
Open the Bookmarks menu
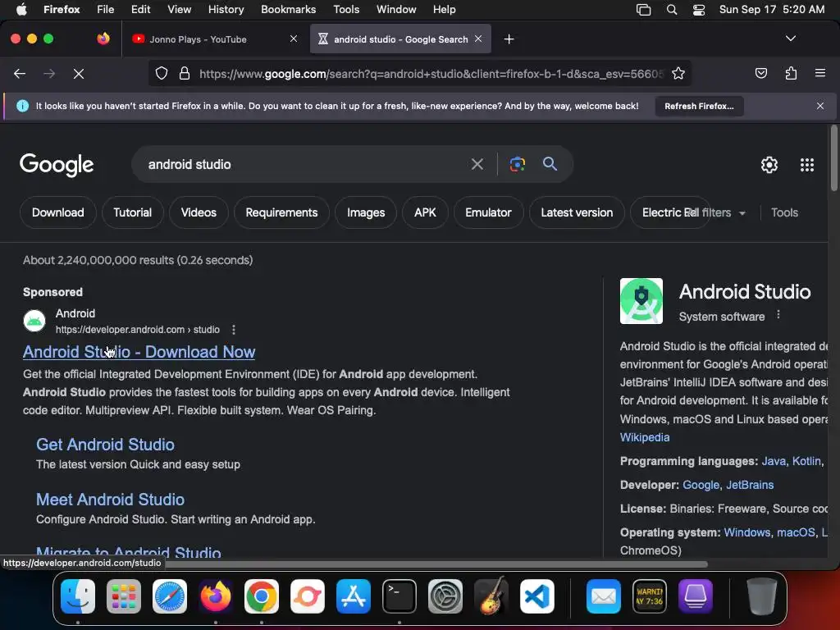click(288, 10)
